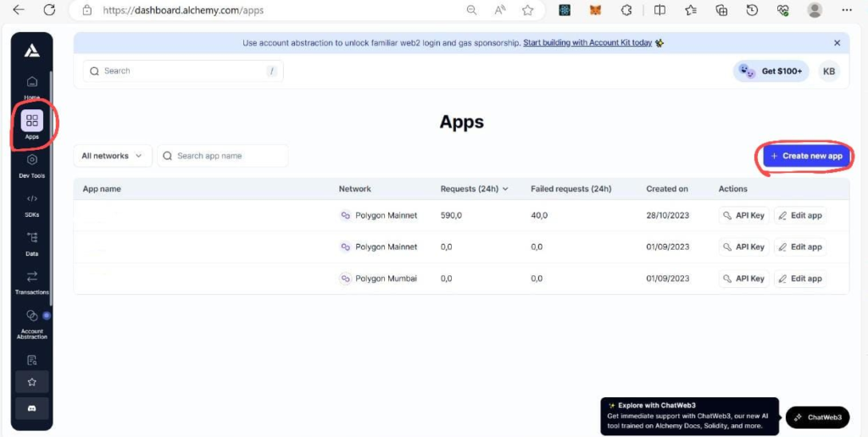Edit second Polygon Mainnet app row
The width and height of the screenshot is (868, 437).
pos(800,247)
